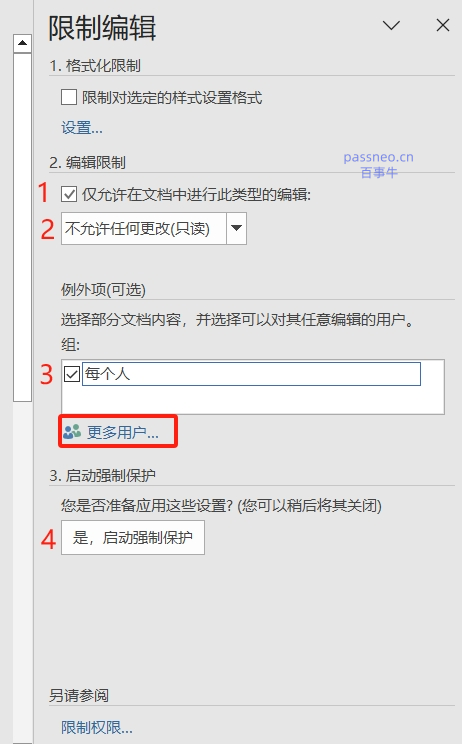Image resolution: width=462 pixels, height=744 pixels.
Task: Click the 限制编辑 pane title
Action: click(x=102, y=28)
